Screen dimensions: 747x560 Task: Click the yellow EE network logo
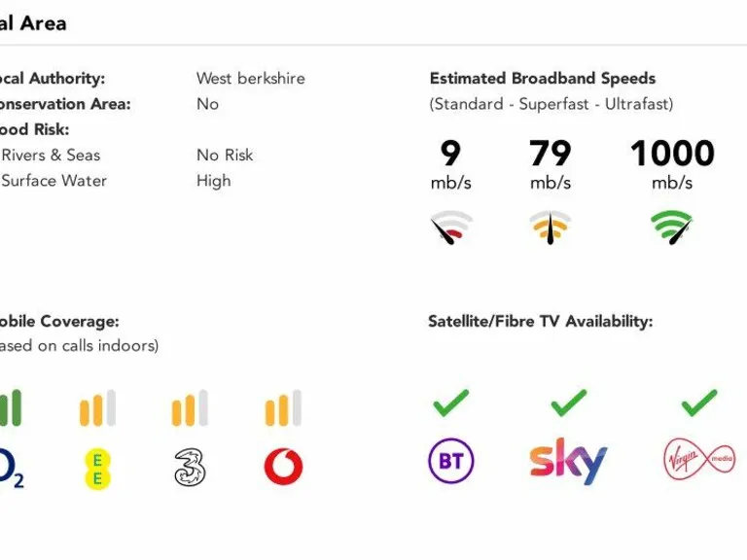97,468
